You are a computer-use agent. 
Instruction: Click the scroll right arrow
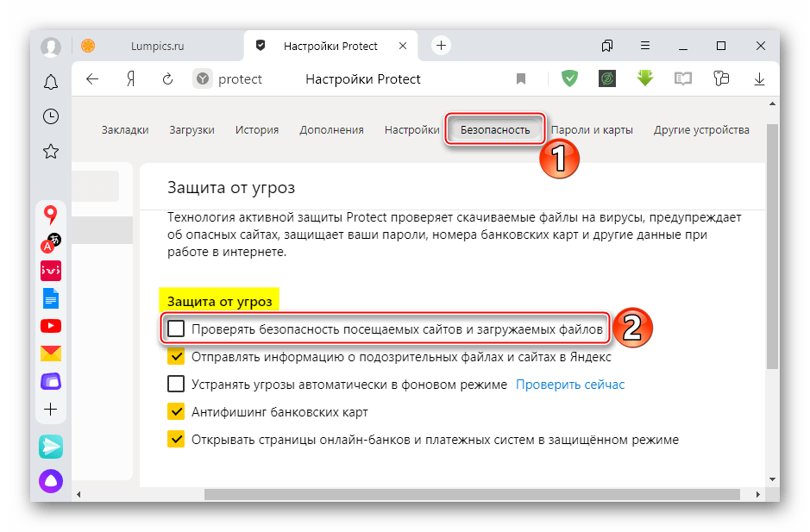coord(758,495)
